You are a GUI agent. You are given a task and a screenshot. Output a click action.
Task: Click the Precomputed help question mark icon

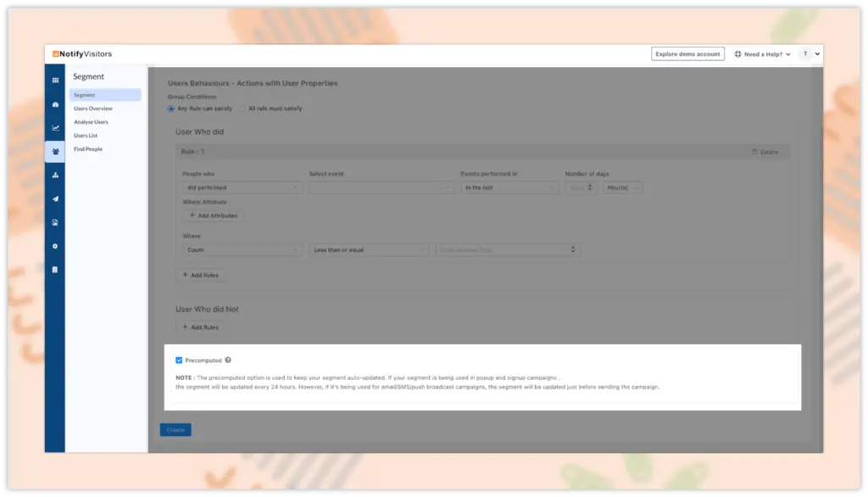coord(229,360)
